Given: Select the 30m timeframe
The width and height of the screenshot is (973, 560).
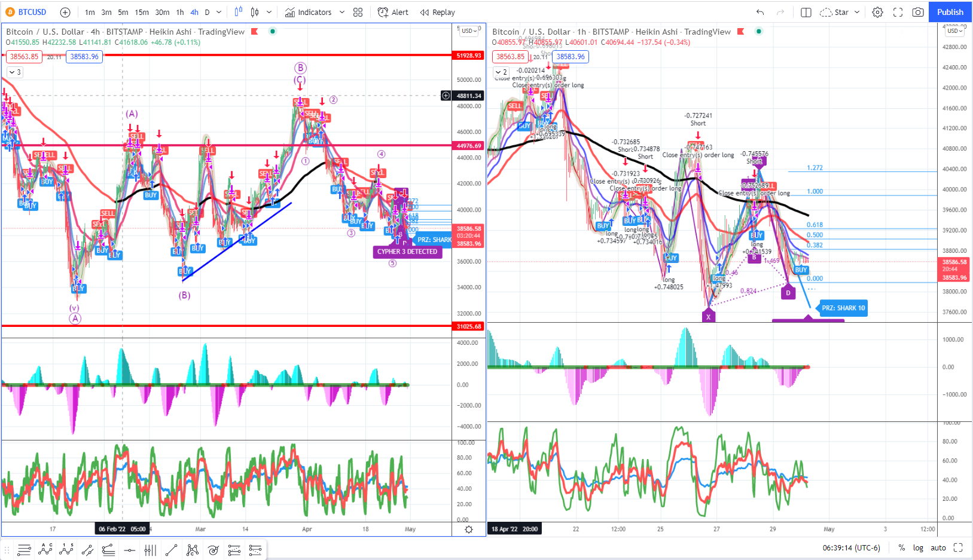Looking at the screenshot, I should click(x=162, y=12).
